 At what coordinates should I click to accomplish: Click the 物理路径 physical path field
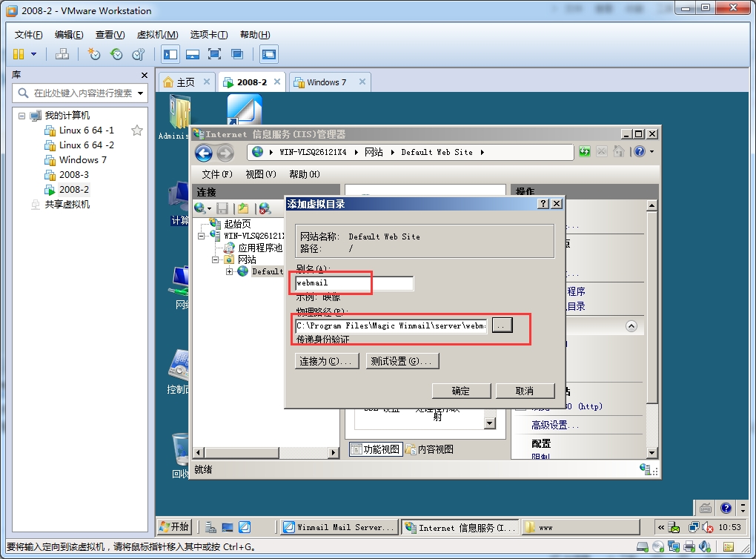(391, 326)
